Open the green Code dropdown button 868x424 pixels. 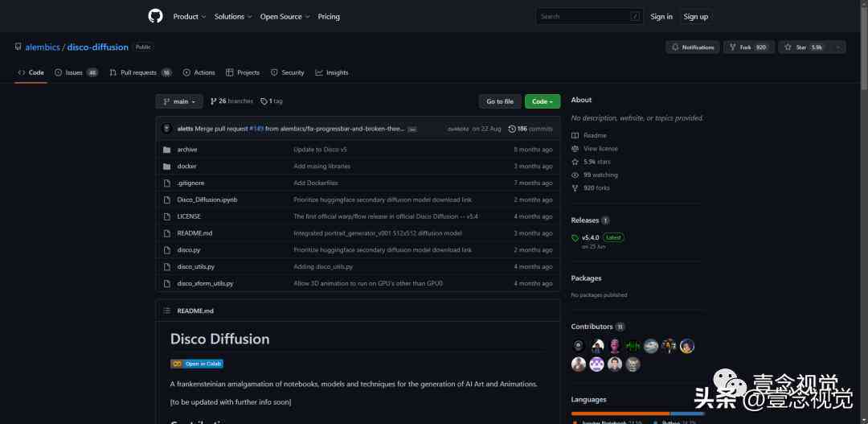click(542, 101)
